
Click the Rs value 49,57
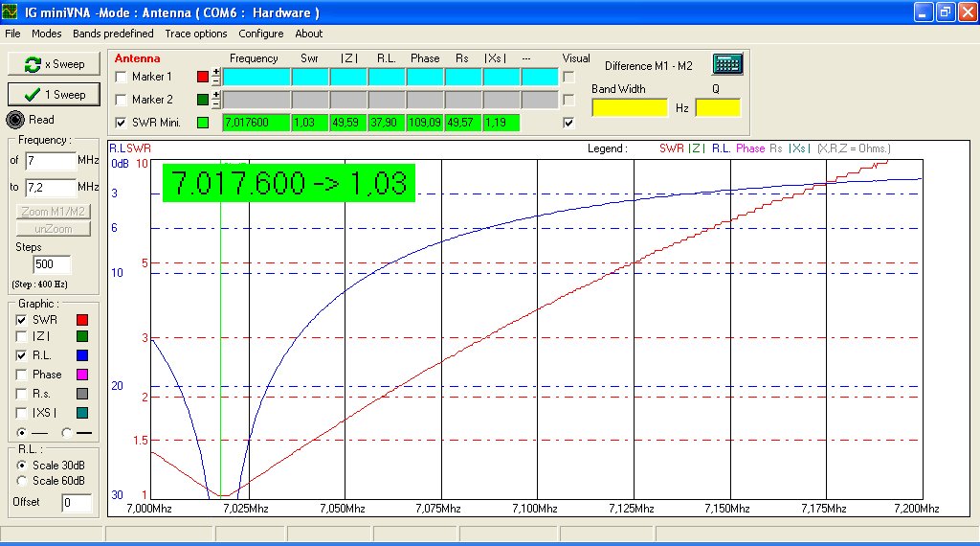click(462, 123)
